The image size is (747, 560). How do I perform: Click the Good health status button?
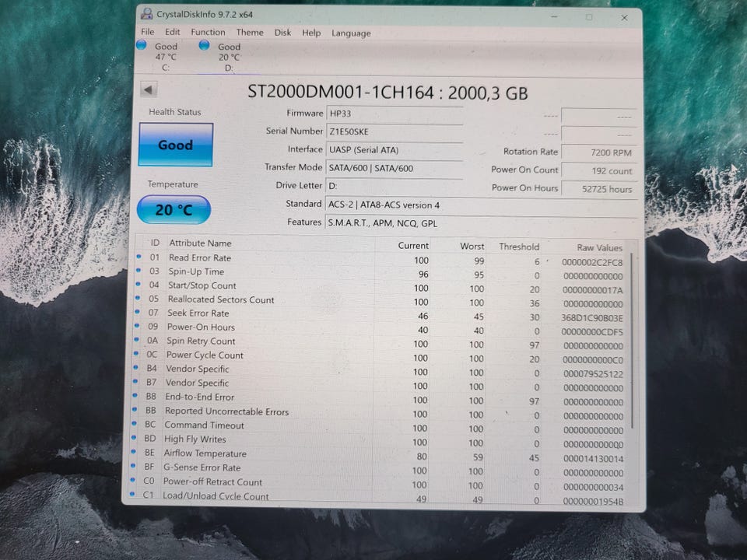pyautogui.click(x=175, y=145)
